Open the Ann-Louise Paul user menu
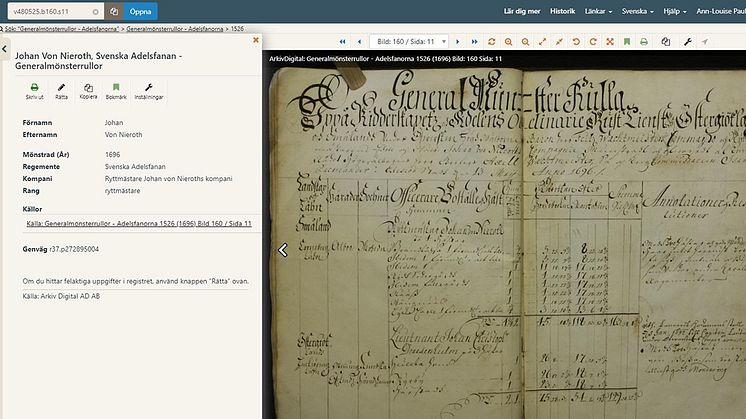Viewport: 746px width, 419px height. click(x=721, y=11)
